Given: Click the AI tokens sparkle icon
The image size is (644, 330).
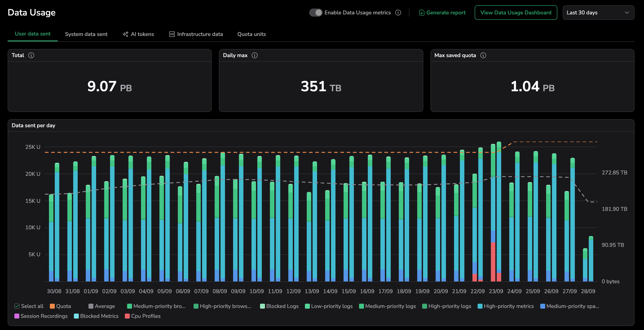Looking at the screenshot, I should (125, 34).
